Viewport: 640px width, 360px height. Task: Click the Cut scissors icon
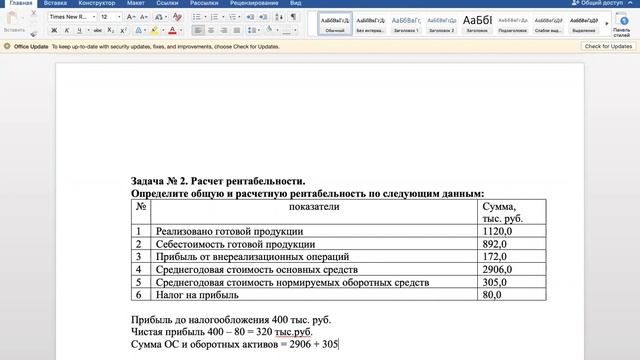coord(34,13)
